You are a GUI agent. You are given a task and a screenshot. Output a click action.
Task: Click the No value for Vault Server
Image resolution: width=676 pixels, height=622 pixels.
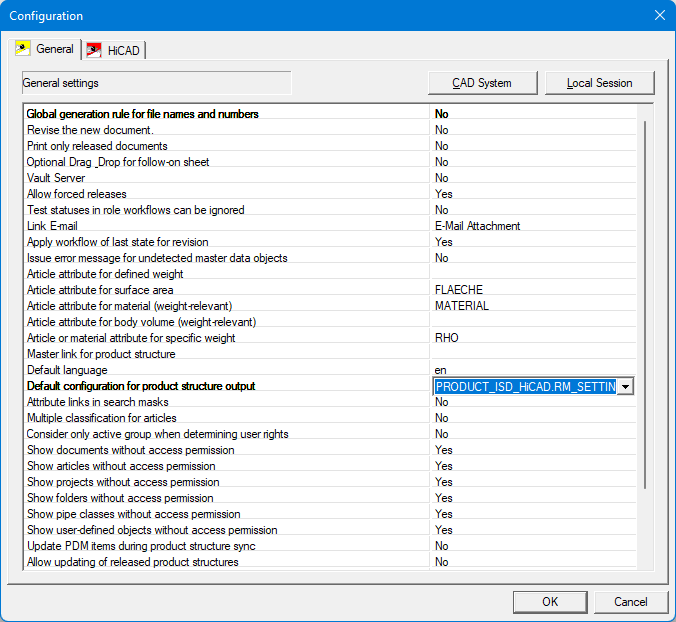pyautogui.click(x=441, y=178)
